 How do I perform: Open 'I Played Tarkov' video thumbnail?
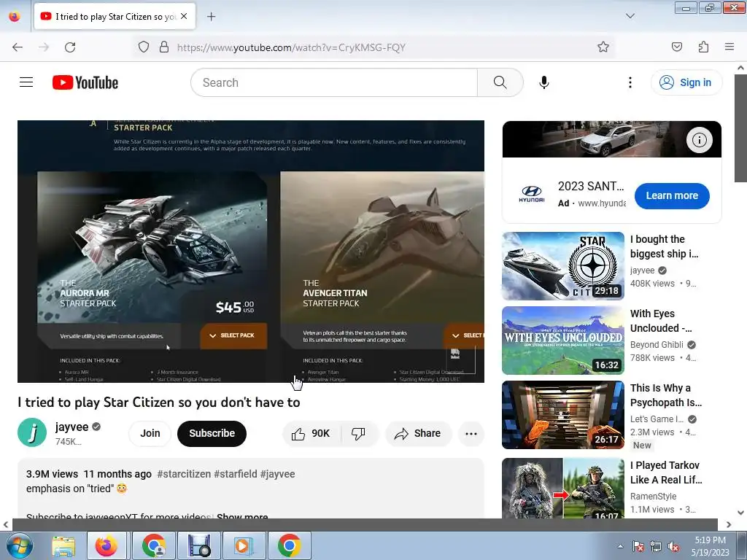pos(562,488)
